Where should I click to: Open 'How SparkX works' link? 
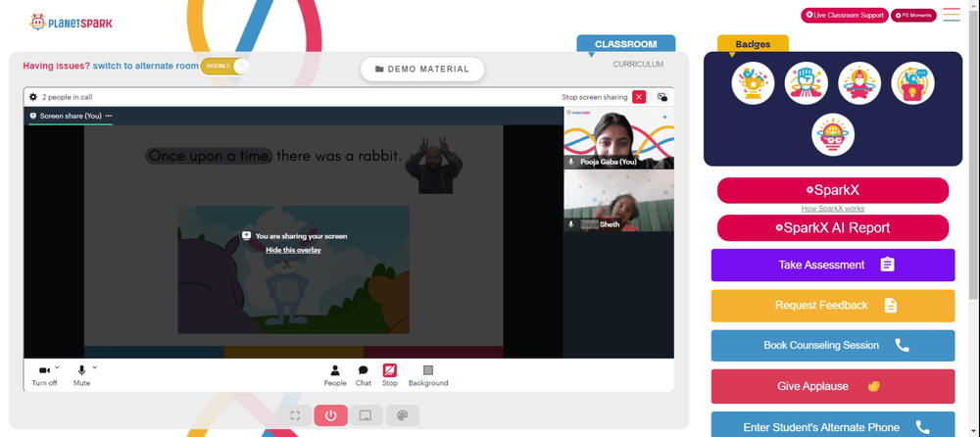click(832, 209)
